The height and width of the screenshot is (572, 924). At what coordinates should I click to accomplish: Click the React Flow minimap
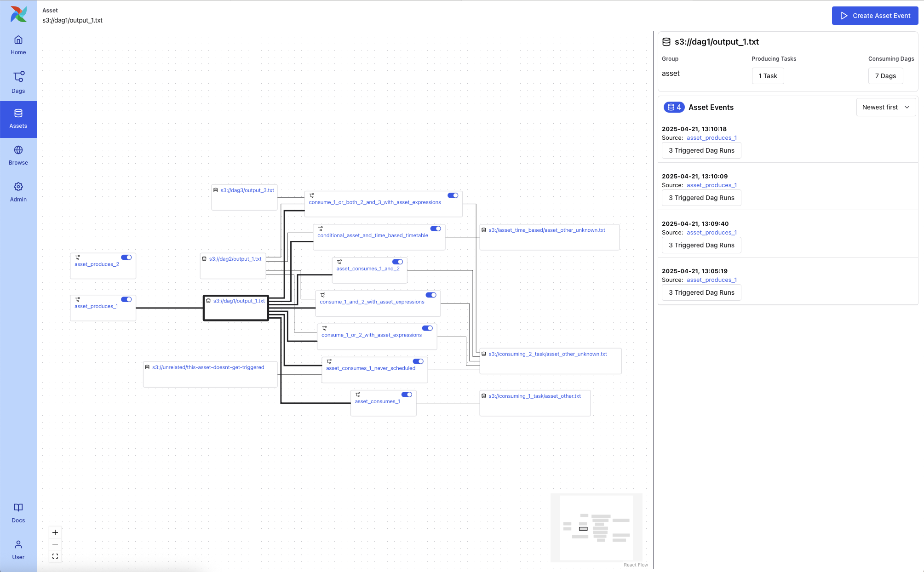coord(596,527)
